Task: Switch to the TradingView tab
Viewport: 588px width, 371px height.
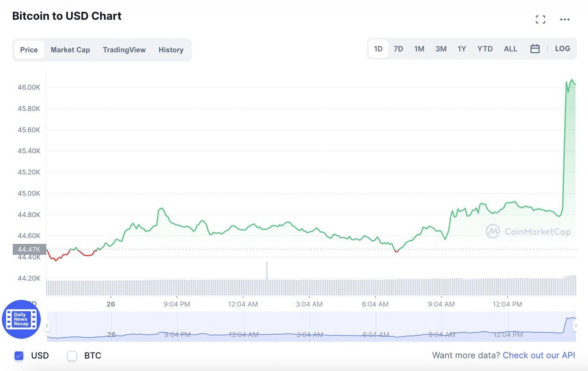Action: point(124,50)
